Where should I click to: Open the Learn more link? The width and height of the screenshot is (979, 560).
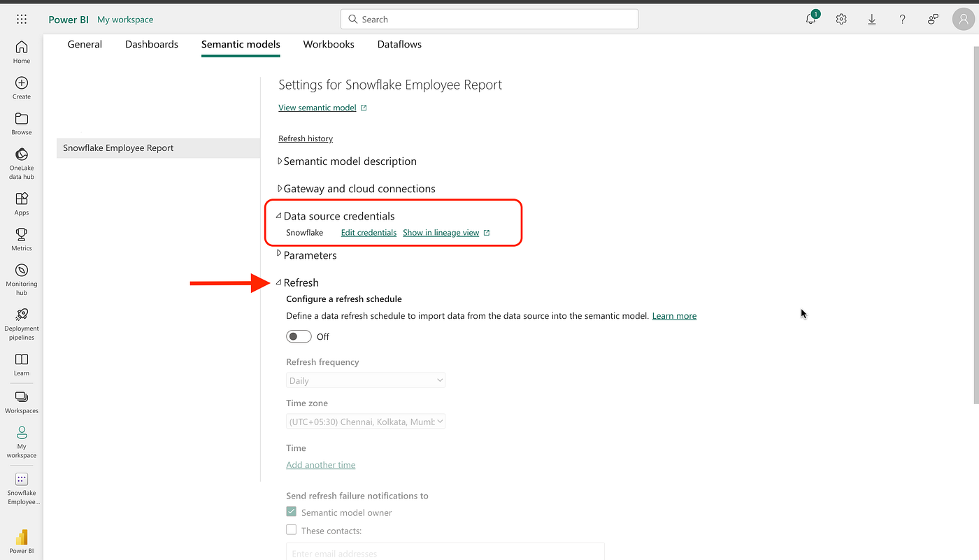click(674, 316)
